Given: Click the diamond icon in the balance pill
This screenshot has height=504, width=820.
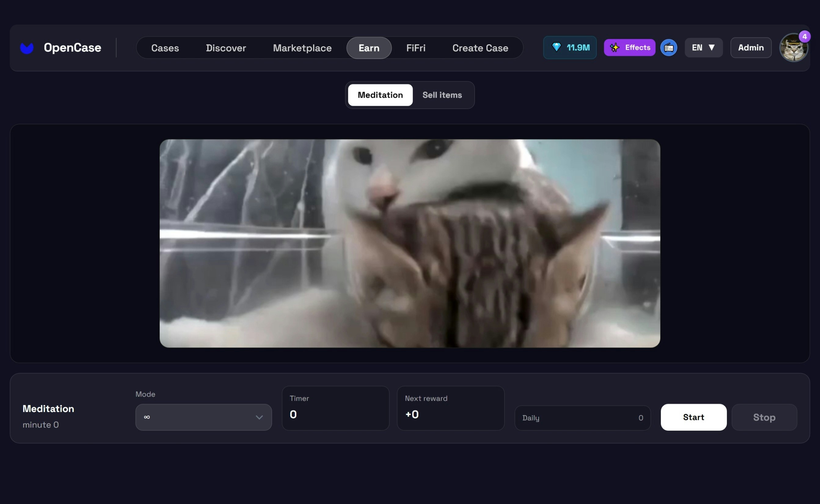Looking at the screenshot, I should coord(556,47).
